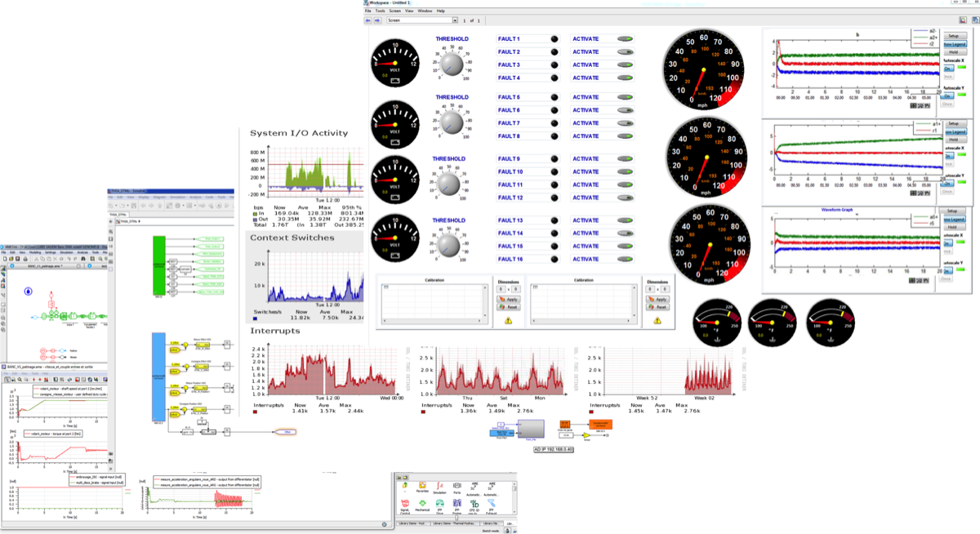Toggle the ACTIVATE switch for FAULT 1
Screen dimensions: 980x534
tap(626, 39)
